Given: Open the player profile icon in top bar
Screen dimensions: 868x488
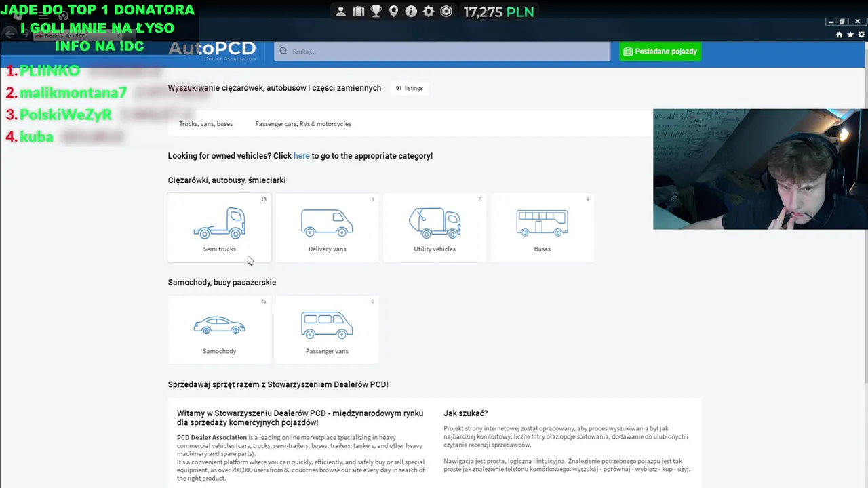Looking at the screenshot, I should (x=341, y=12).
